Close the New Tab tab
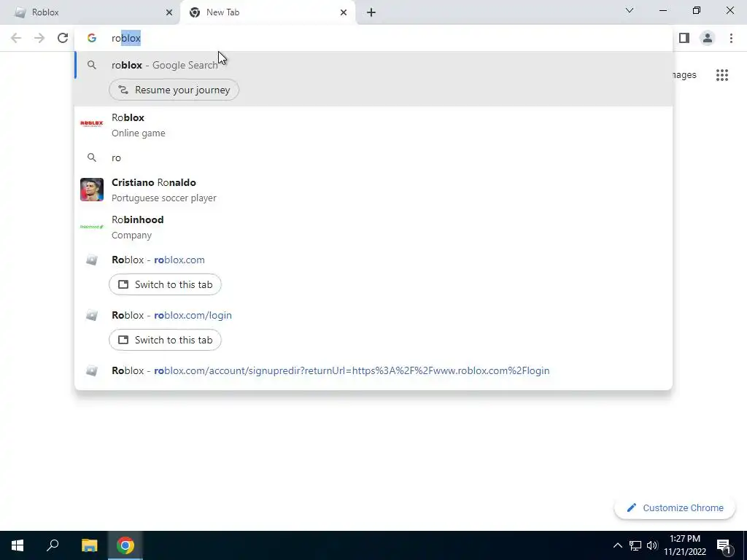The image size is (747, 560). click(343, 12)
